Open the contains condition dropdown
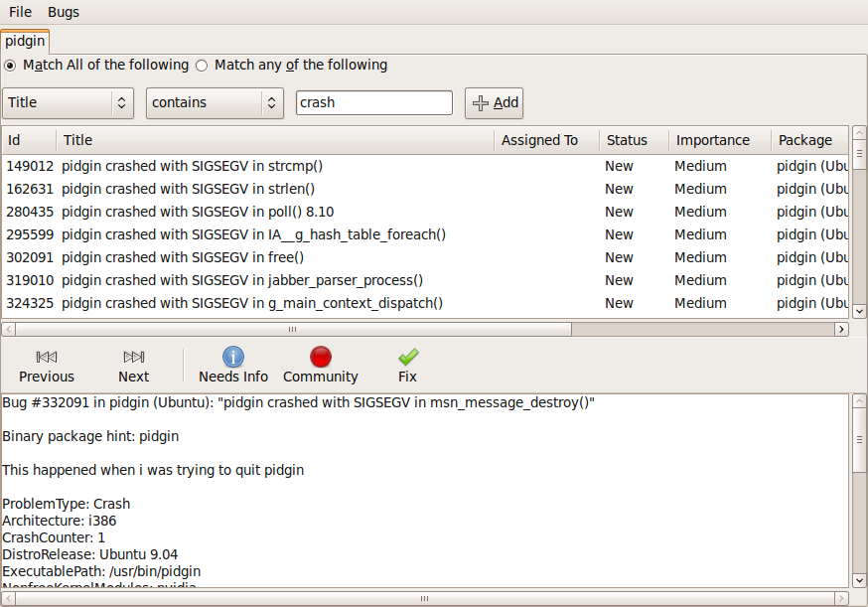Viewport: 868px width, 607px height. [215, 102]
